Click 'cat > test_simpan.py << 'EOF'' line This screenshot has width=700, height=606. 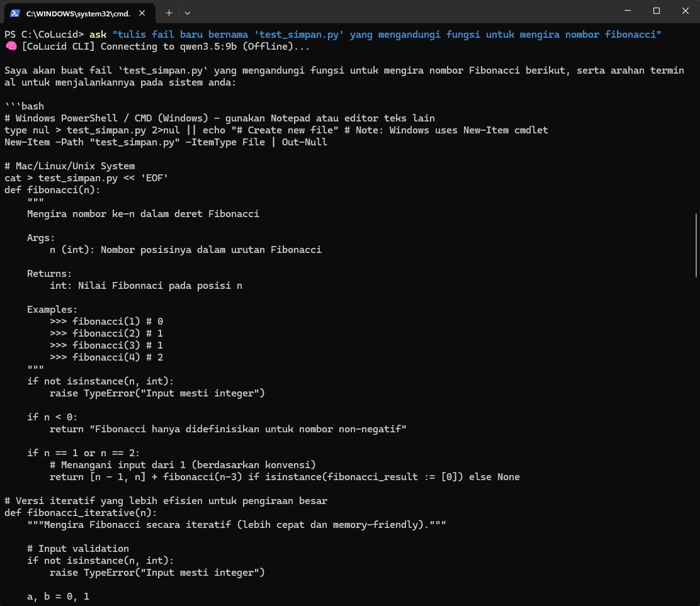point(86,177)
